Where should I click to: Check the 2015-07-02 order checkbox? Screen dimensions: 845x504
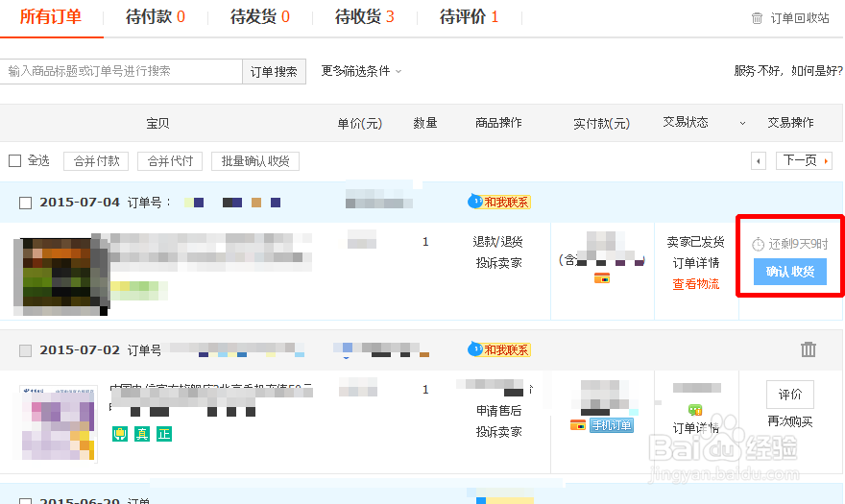tap(25, 350)
